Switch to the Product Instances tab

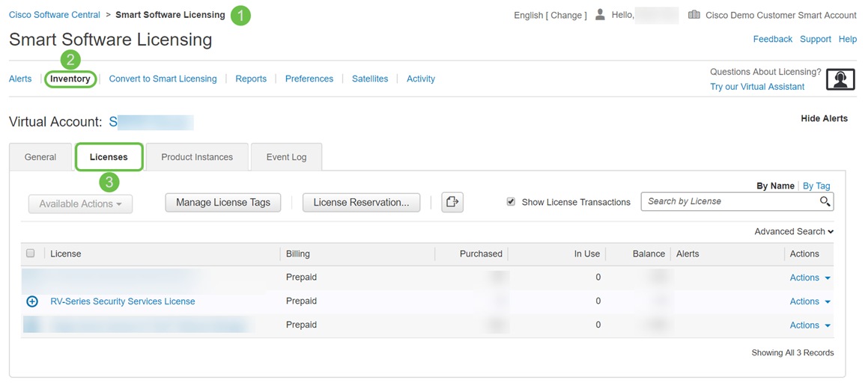[x=197, y=157]
